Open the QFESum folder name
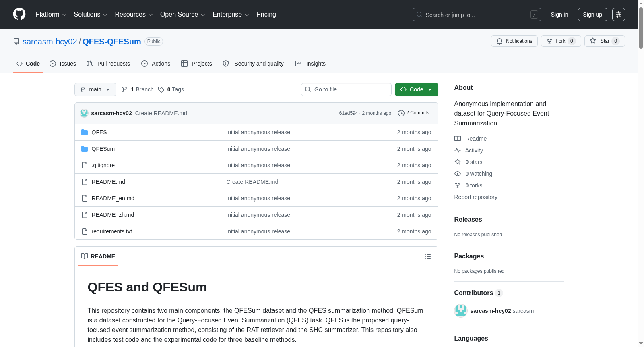The height and width of the screenshot is (347, 644). coord(103,149)
